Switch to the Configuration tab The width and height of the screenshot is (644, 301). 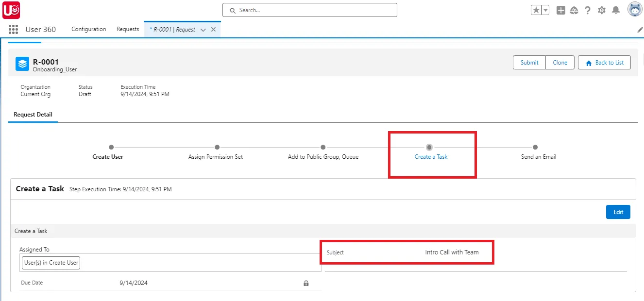click(88, 29)
